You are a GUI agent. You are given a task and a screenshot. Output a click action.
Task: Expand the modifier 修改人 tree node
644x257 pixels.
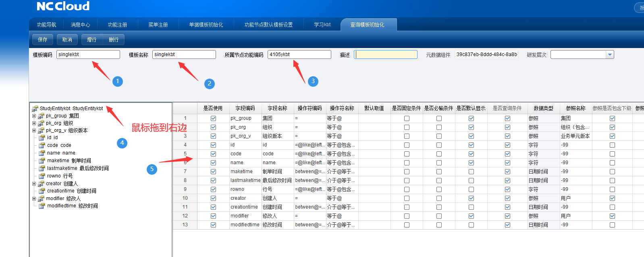[34, 198]
